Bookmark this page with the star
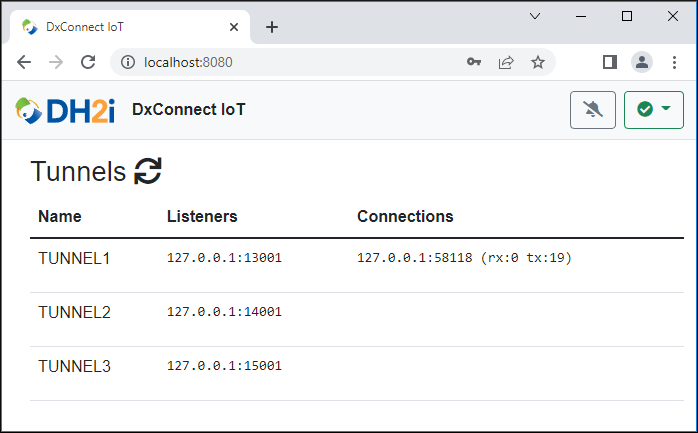The width and height of the screenshot is (698, 433). click(x=538, y=62)
